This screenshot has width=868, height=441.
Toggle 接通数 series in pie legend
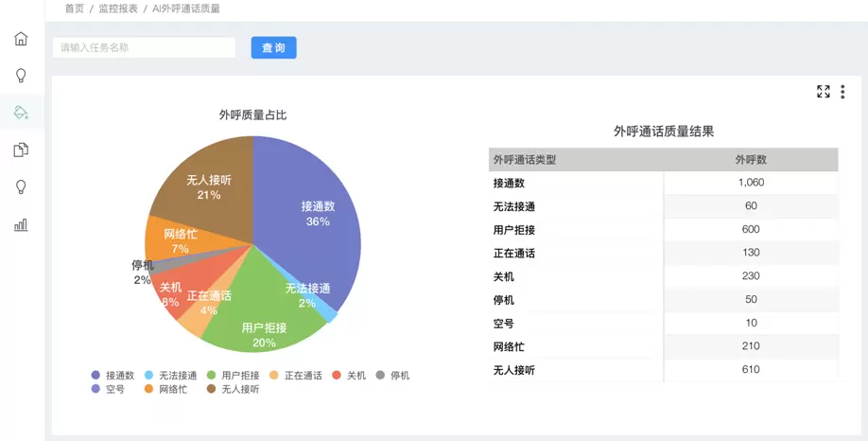pyautogui.click(x=113, y=376)
